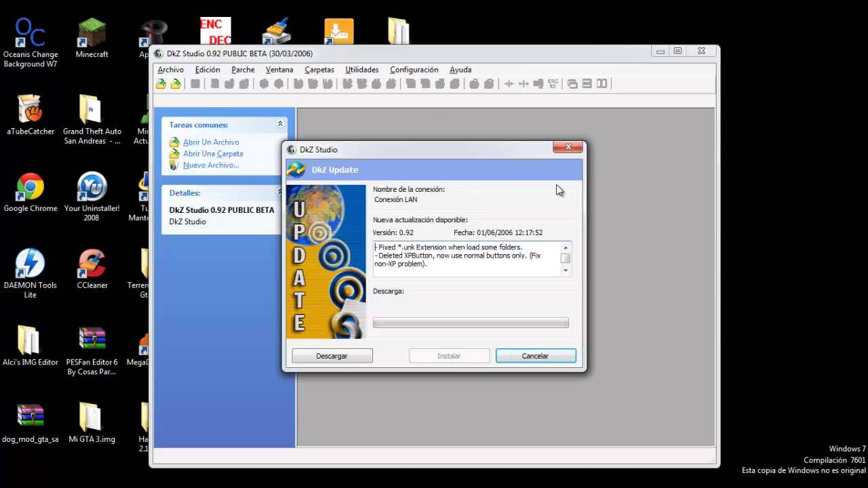Select the DAEMON Tools Lite desktop icon
868x488 pixels.
pyautogui.click(x=31, y=274)
